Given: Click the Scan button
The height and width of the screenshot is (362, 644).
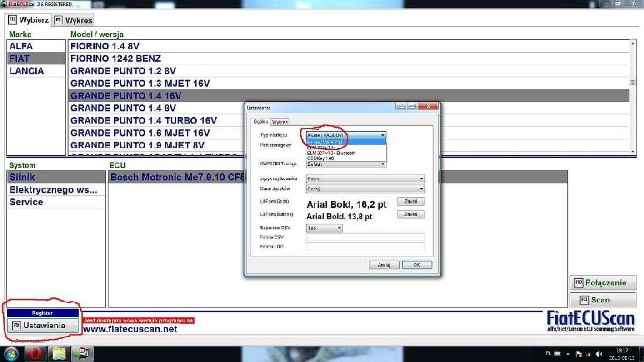Looking at the screenshot, I should tap(603, 300).
